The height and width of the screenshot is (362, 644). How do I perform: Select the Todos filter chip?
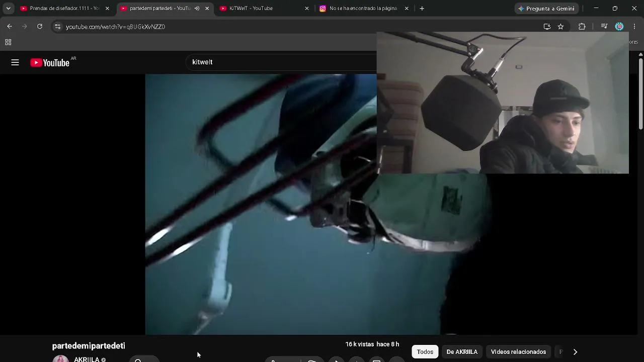[x=425, y=352]
